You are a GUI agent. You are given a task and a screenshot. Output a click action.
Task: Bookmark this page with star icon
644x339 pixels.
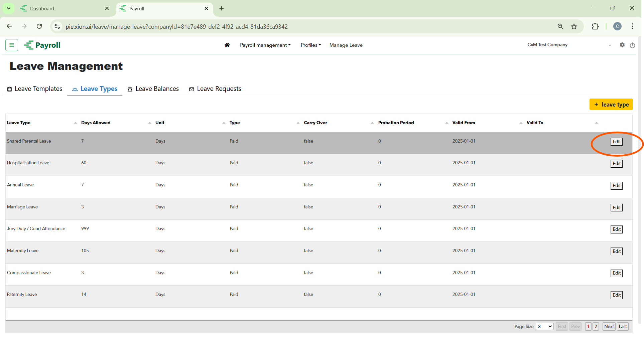pos(574,27)
